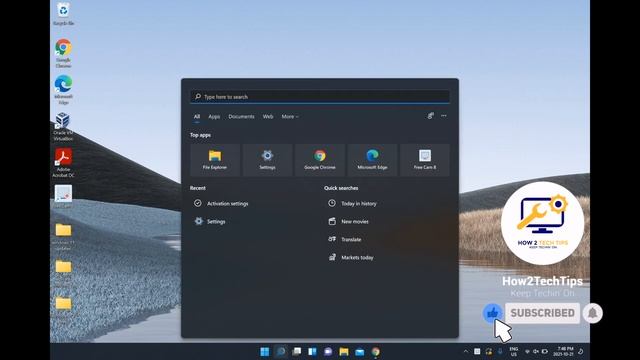Click the clock icon beside Today in history
Screen dimensions: 640x360
[x=332, y=203]
